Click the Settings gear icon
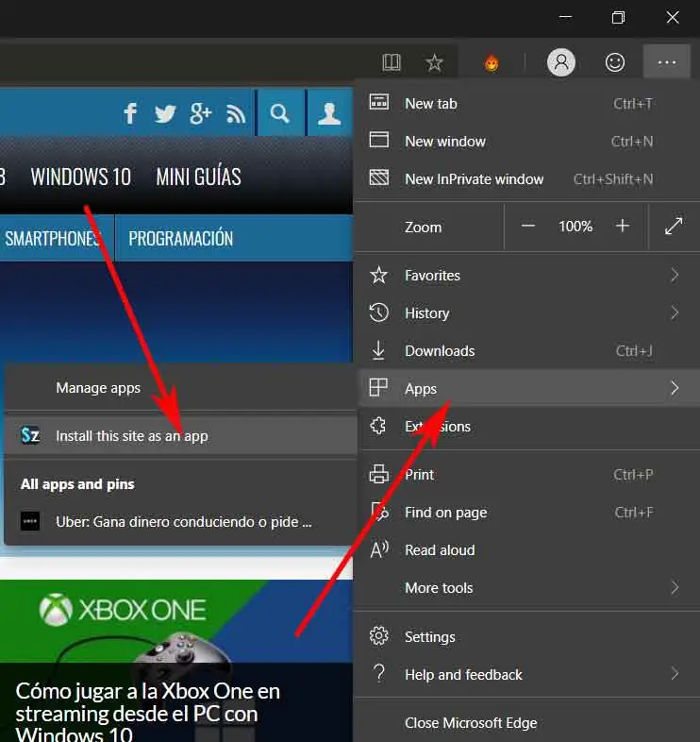Screen dimensions: 700x742 click(x=379, y=636)
